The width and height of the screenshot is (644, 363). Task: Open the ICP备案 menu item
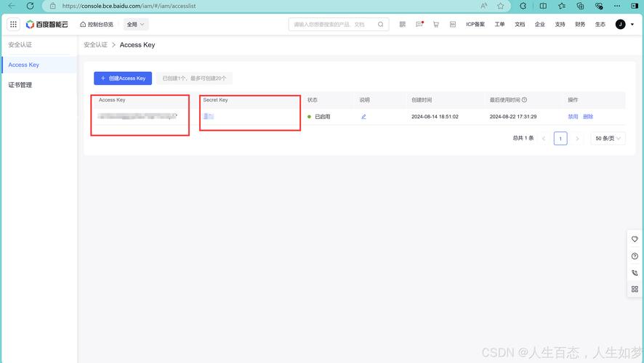coord(475,24)
